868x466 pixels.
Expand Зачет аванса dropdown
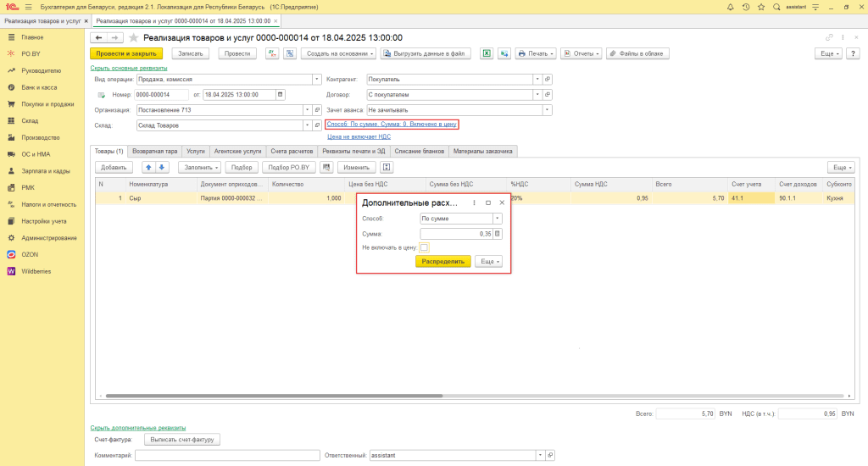coord(547,110)
